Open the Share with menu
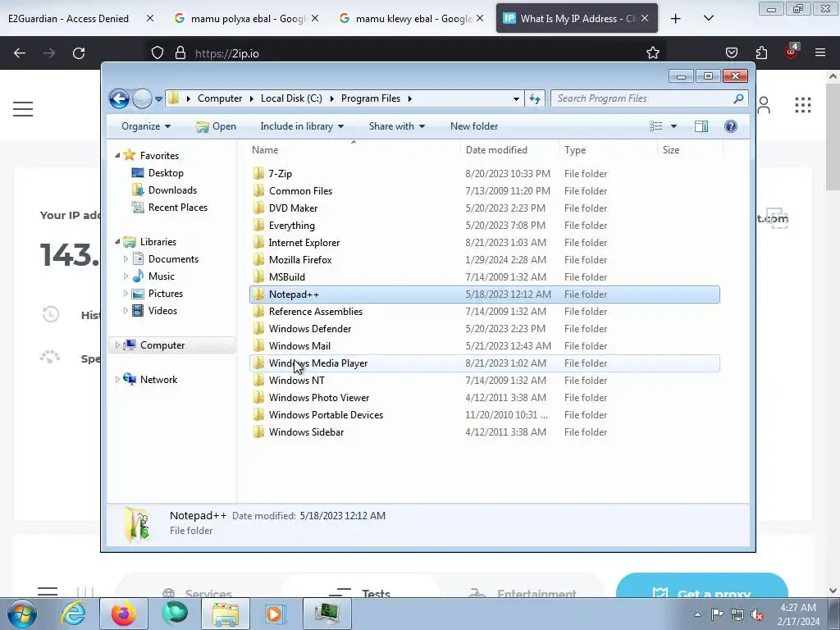Viewport: 840px width, 630px height. (x=396, y=126)
